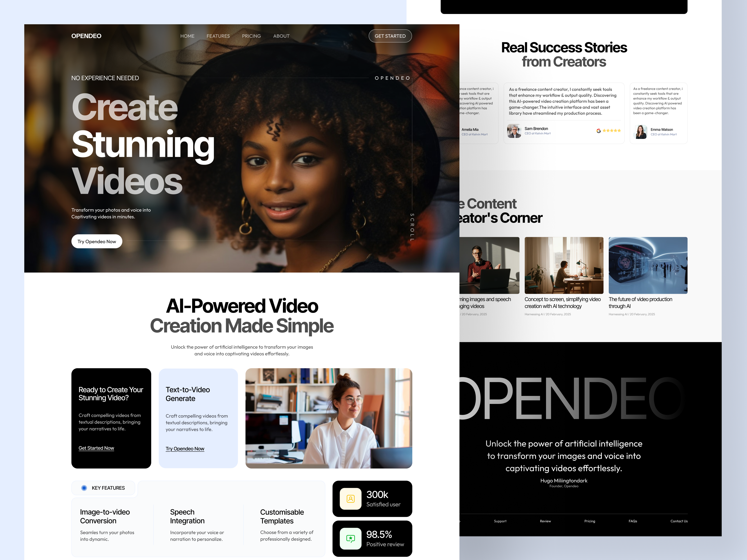Click the thumbnail for 'Concept to screen' blog post
The height and width of the screenshot is (560, 747).
(x=564, y=266)
